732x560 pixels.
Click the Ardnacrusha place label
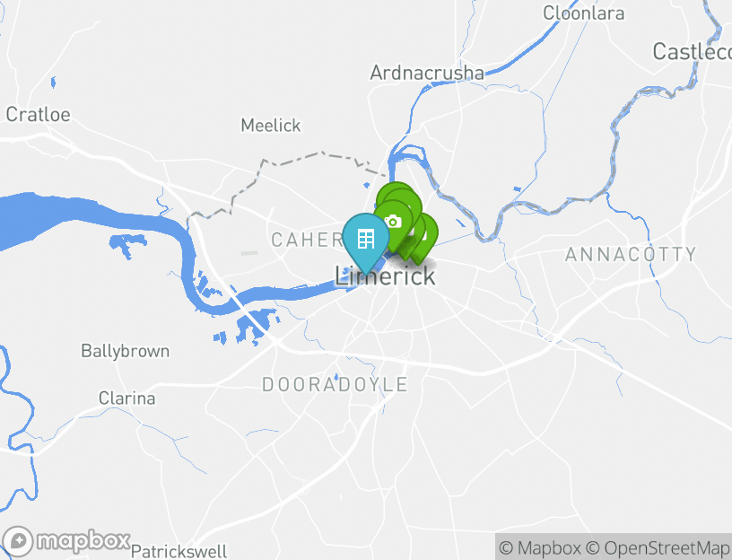[427, 73]
